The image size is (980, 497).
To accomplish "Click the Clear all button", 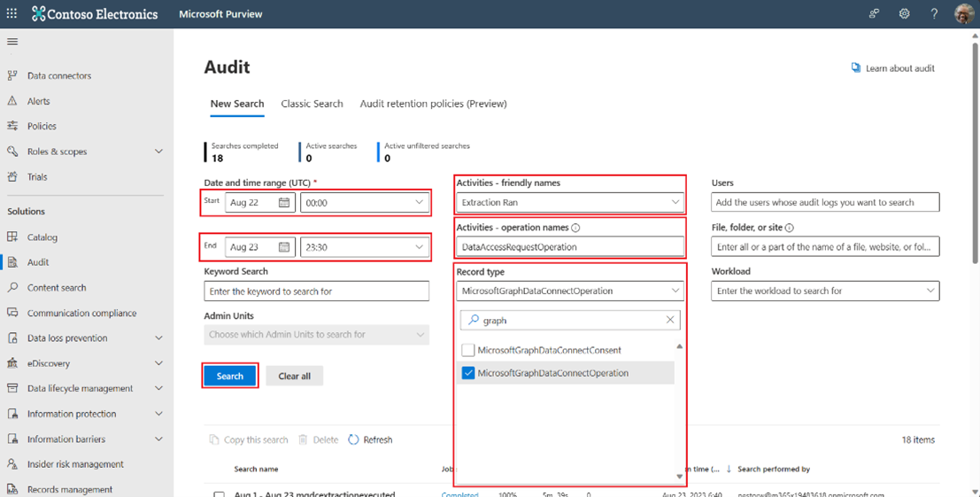I will 295,376.
